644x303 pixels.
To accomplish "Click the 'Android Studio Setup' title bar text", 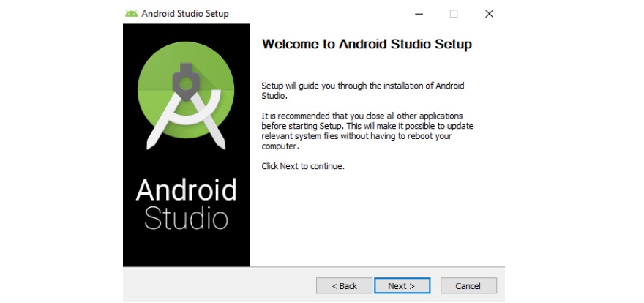I will (x=185, y=14).
